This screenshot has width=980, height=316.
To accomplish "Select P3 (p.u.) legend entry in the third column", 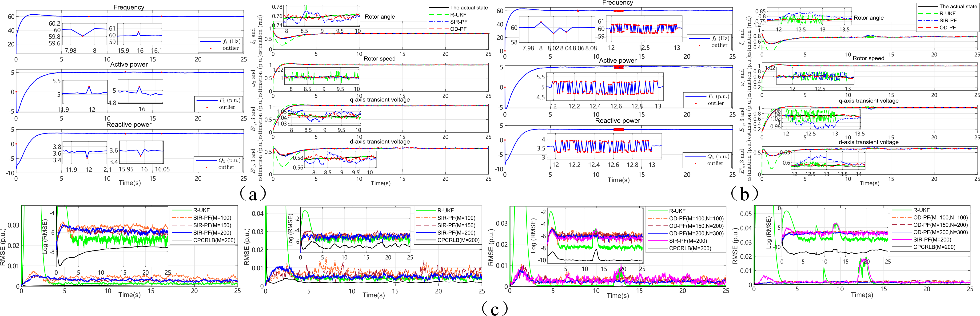I will pyautogui.click(x=718, y=97).
